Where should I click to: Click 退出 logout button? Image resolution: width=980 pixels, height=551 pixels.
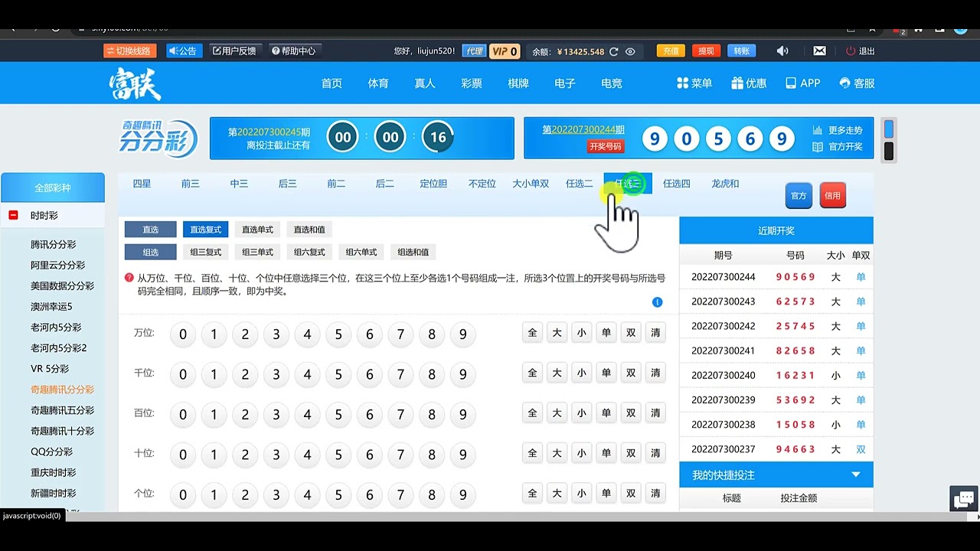861,51
